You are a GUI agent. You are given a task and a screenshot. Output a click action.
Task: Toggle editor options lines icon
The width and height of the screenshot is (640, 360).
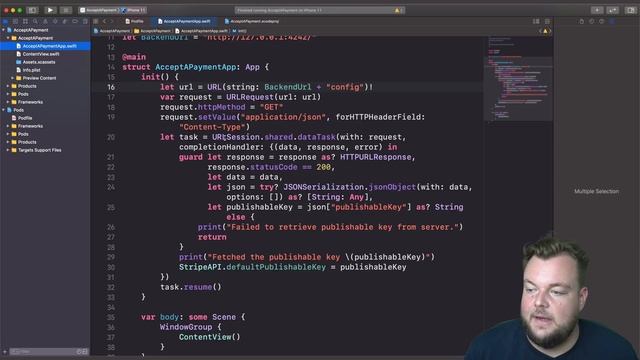tap(536, 21)
